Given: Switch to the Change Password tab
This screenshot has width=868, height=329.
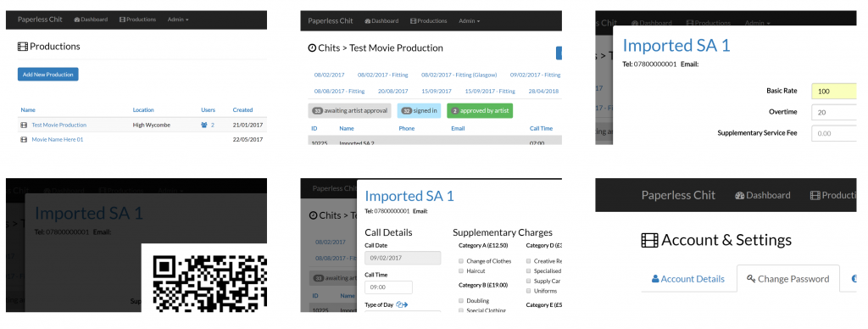Looking at the screenshot, I should (x=787, y=279).
